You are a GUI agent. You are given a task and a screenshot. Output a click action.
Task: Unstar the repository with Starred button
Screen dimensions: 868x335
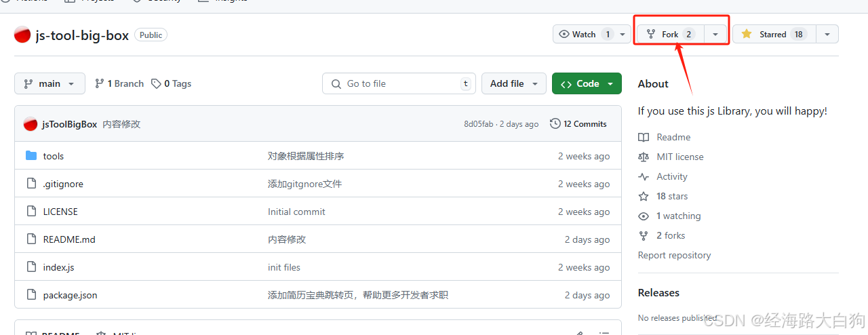click(x=773, y=34)
